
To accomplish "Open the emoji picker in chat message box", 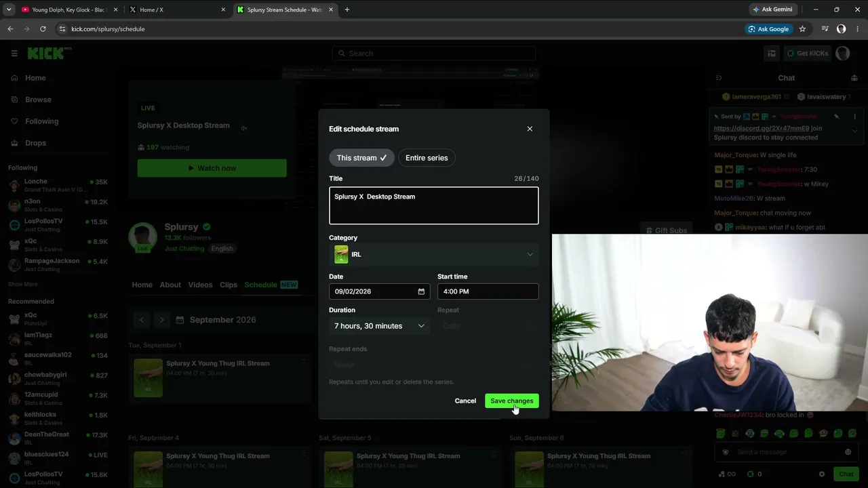I will [x=848, y=452].
